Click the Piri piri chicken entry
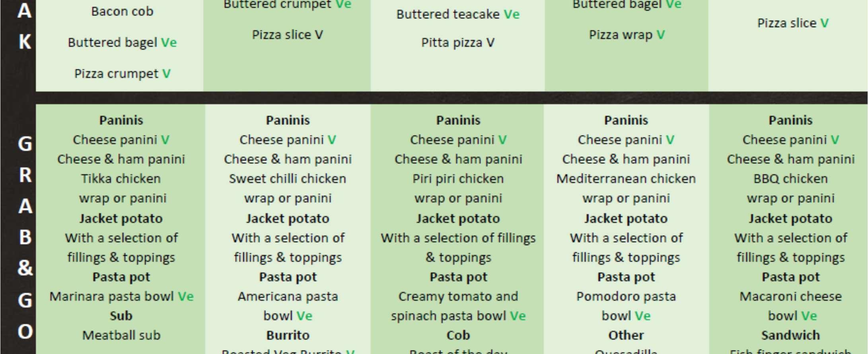 [458, 179]
